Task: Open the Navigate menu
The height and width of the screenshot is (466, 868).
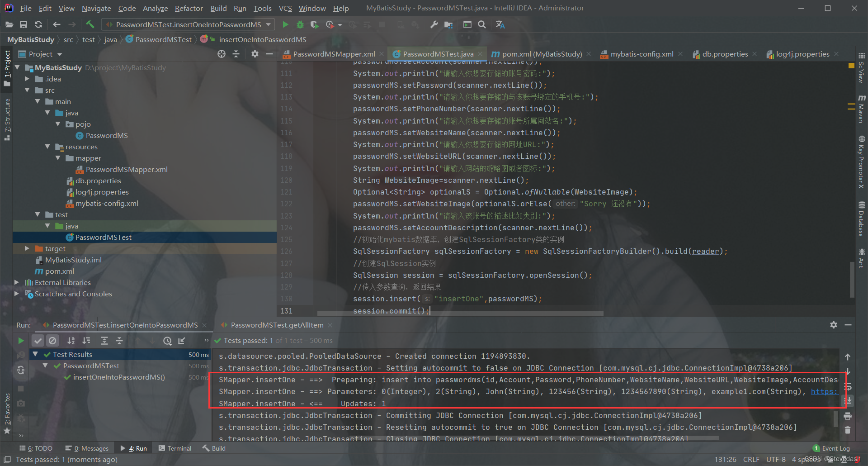Action: coord(96,8)
